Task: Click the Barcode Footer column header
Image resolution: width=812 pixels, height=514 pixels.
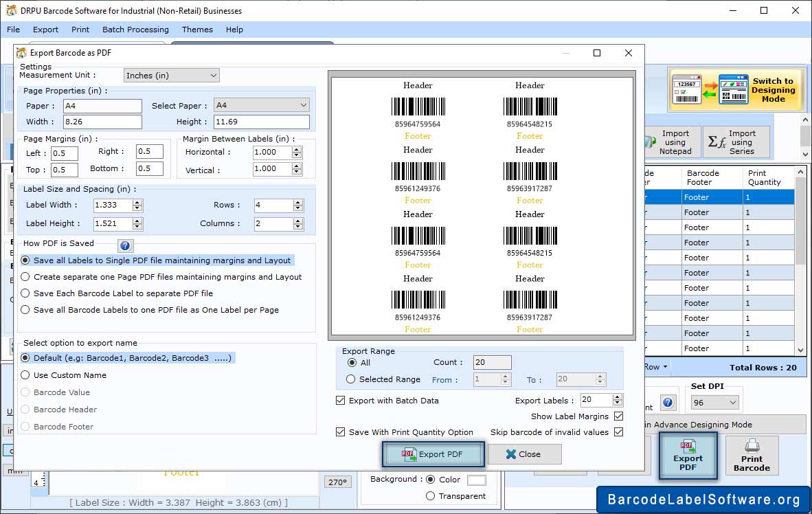Action: pos(712,178)
